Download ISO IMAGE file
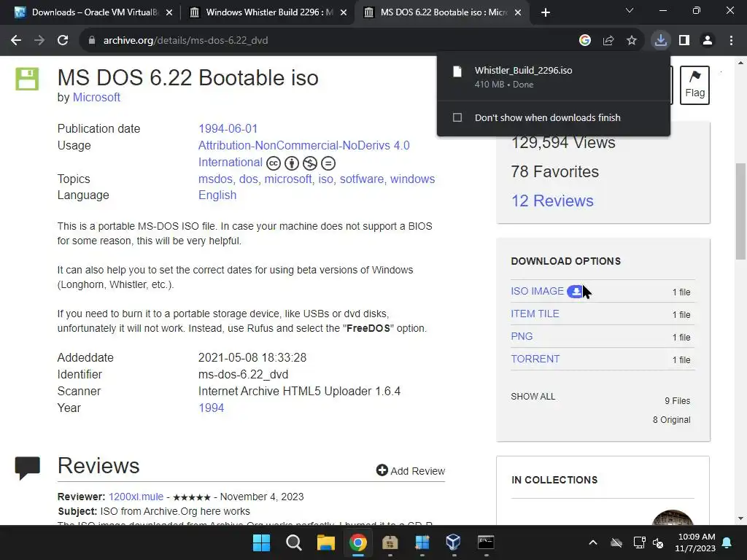The image size is (747, 560). point(537,291)
